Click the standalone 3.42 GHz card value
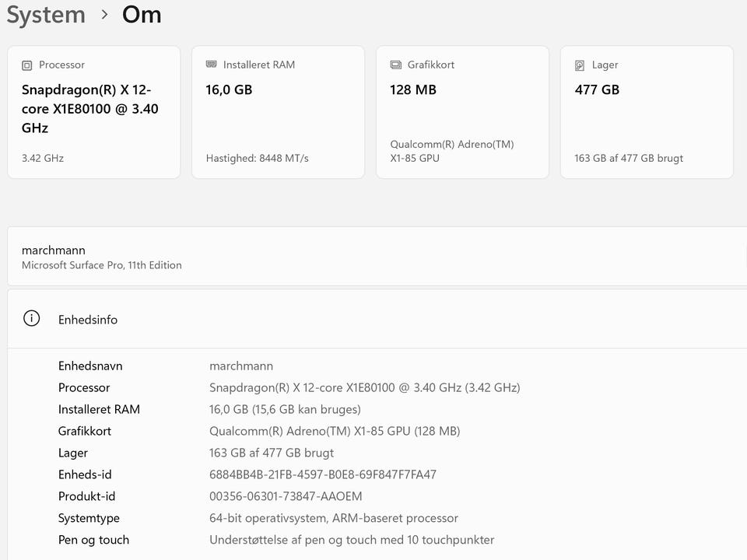The width and height of the screenshot is (747, 560). point(43,158)
